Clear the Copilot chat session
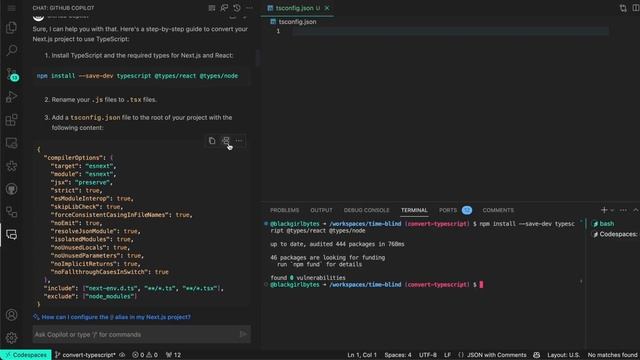Screen dimensions: 640x360 211,8
